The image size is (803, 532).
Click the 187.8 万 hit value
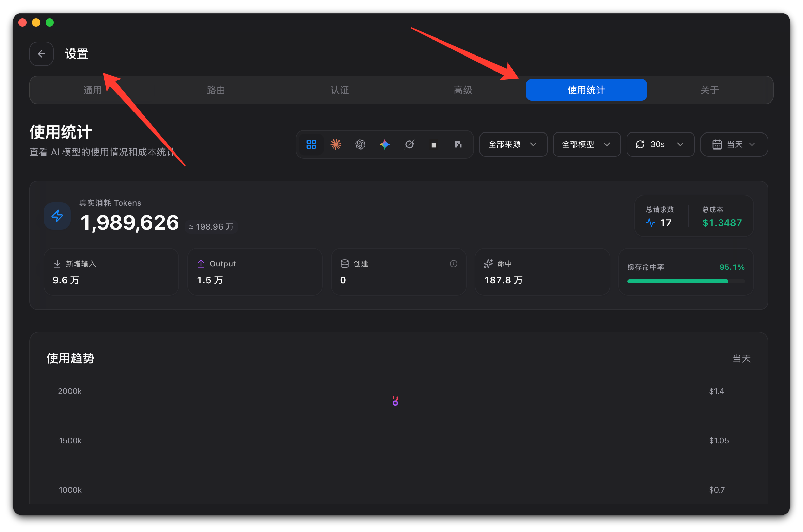pyautogui.click(x=503, y=280)
